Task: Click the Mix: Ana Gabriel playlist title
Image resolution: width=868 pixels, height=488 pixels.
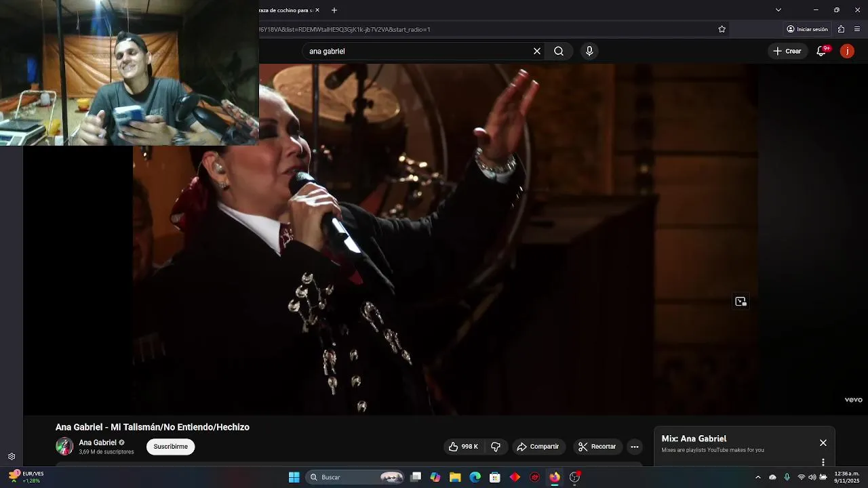Action: click(x=694, y=439)
